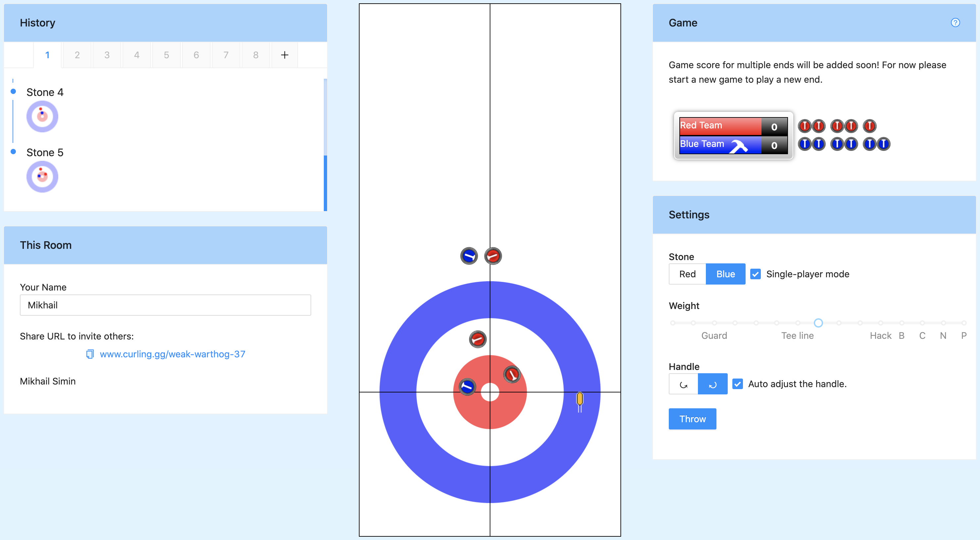Click the Your Name input field
This screenshot has width=980, height=540.
click(165, 305)
